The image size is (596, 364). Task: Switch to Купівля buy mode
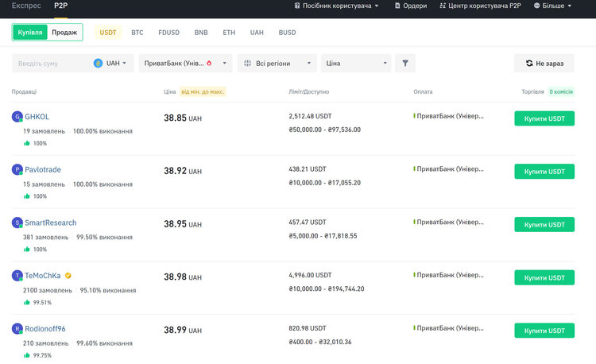(30, 33)
